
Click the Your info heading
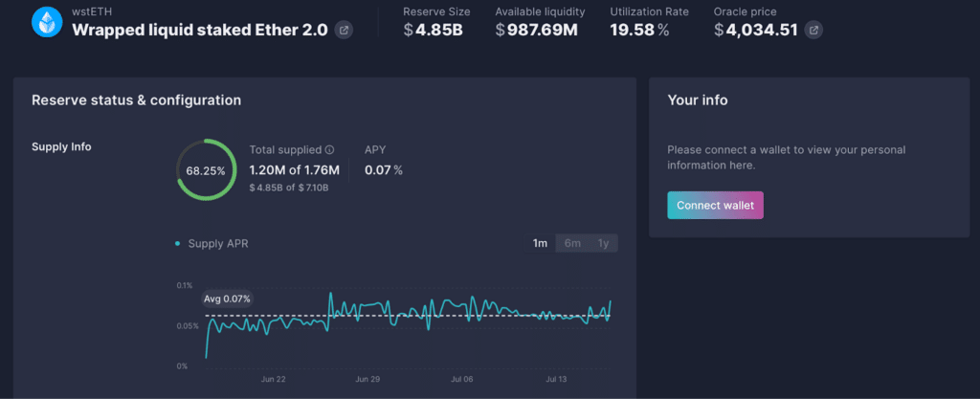[x=698, y=100]
